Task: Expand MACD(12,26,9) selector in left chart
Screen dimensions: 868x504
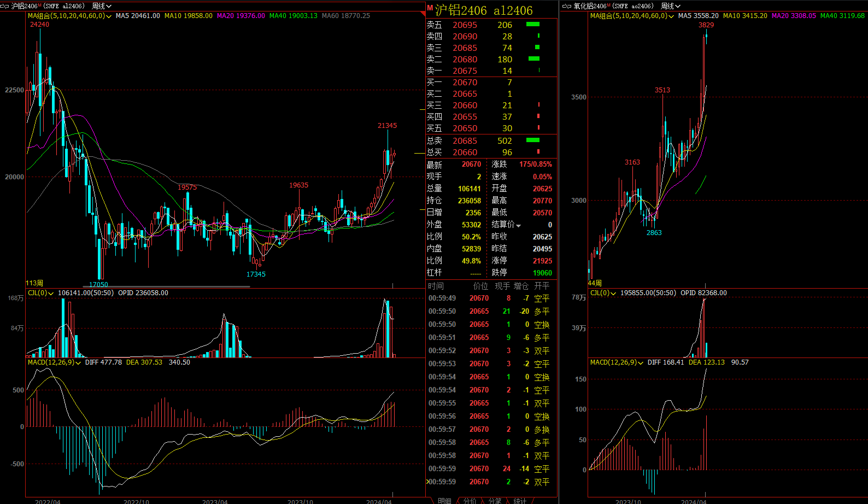Action: (78, 363)
